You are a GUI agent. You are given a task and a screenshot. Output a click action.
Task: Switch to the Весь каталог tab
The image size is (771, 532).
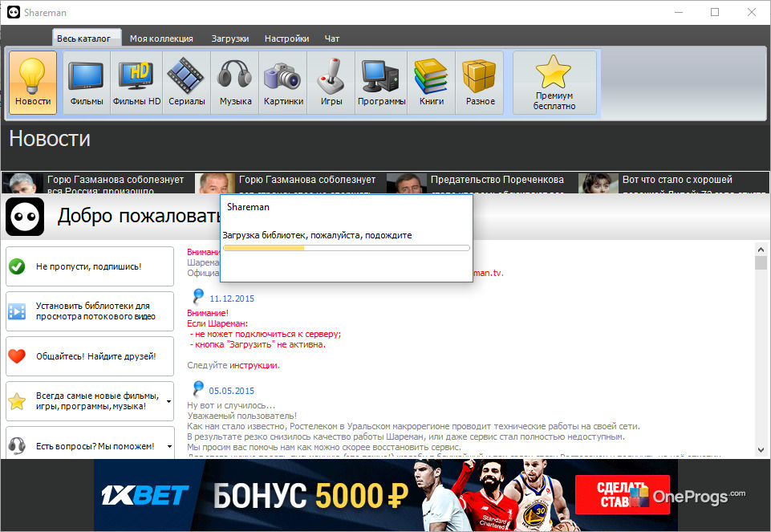87,39
